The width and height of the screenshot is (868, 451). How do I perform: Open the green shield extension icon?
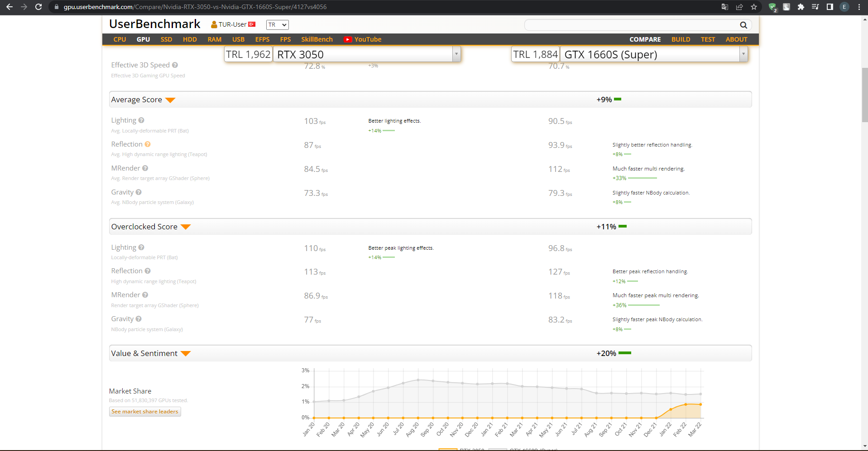coord(772,7)
